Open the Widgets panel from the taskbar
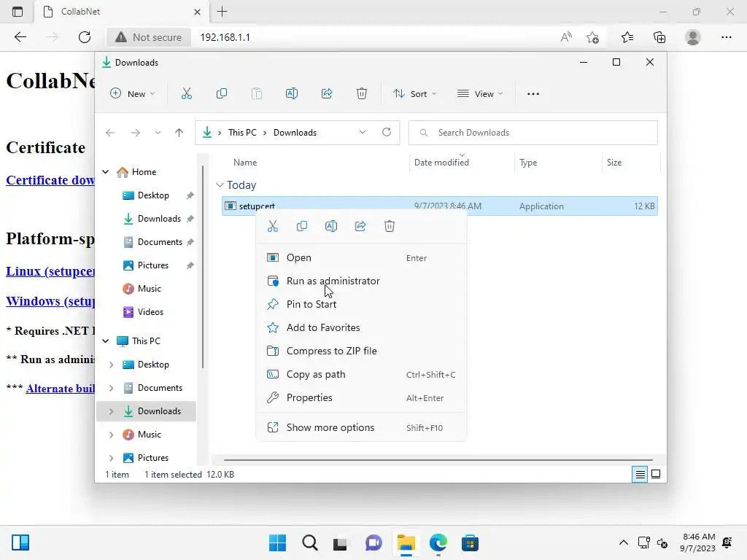 pos(20,542)
